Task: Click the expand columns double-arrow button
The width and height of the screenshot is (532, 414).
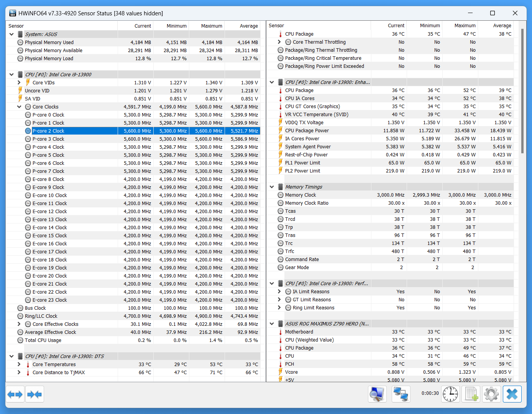Action: [x=15, y=394]
